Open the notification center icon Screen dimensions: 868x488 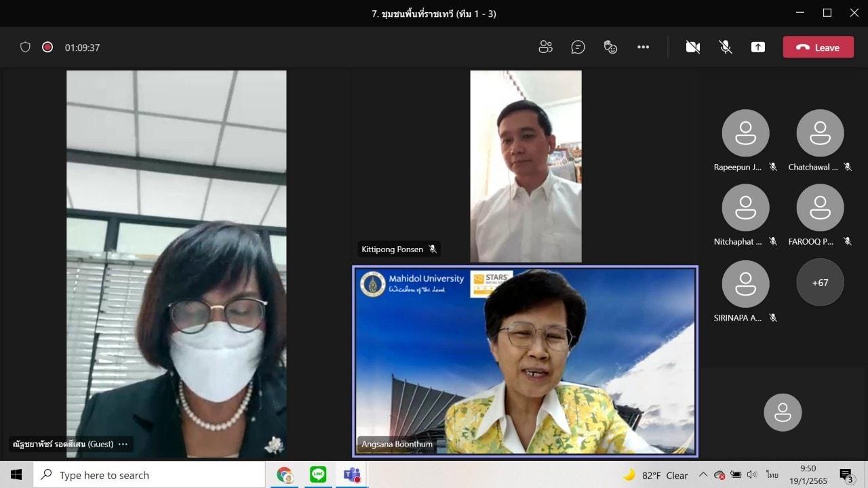(x=846, y=475)
